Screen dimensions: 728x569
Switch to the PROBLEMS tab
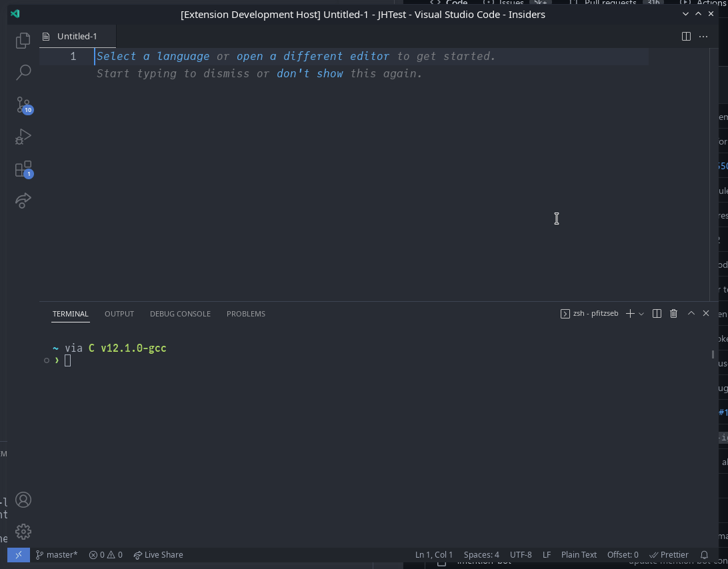tap(245, 313)
